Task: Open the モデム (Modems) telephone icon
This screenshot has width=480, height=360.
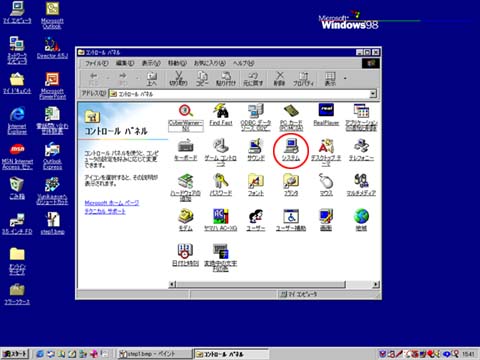Action: (186, 220)
